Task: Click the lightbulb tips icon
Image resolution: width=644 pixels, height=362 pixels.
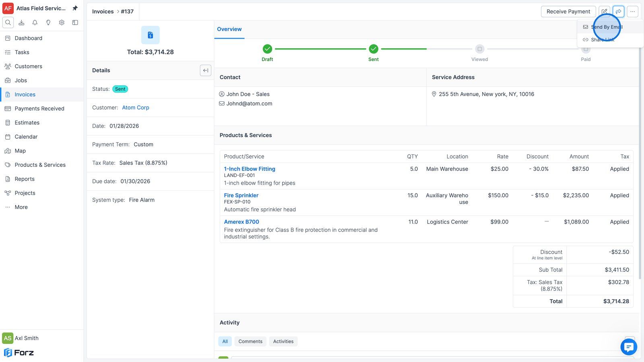Action: coord(48,23)
